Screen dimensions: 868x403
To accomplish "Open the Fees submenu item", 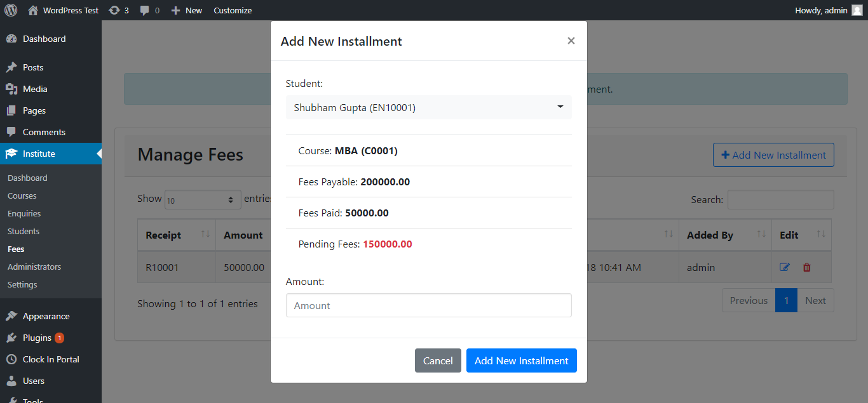I will [x=16, y=249].
